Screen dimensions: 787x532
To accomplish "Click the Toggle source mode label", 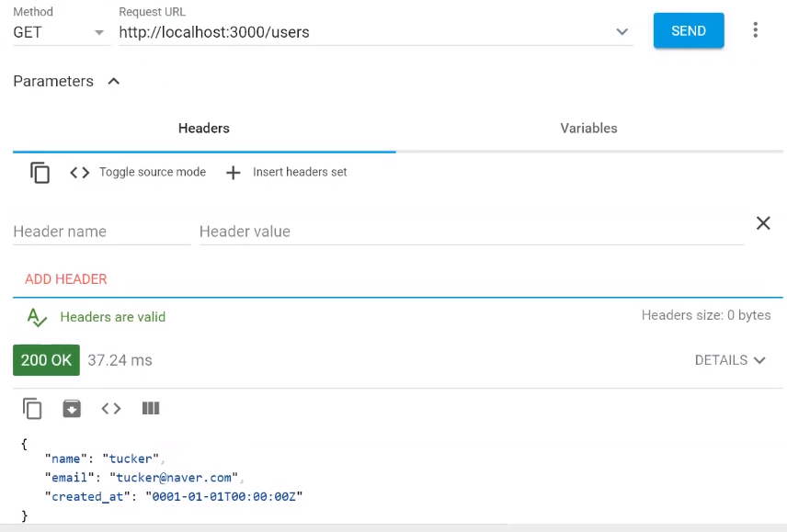I will click(x=153, y=172).
